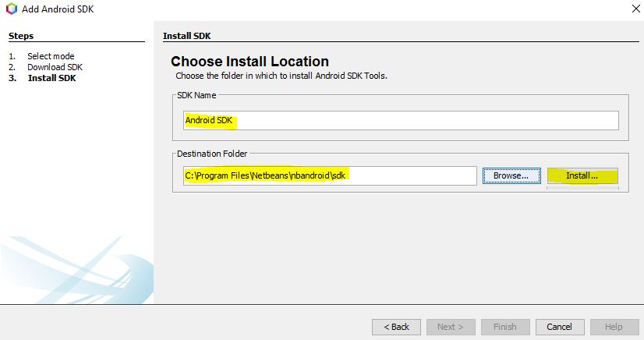Click the NetBeans icon in title bar
The height and width of the screenshot is (340, 644).
pyautogui.click(x=12, y=9)
